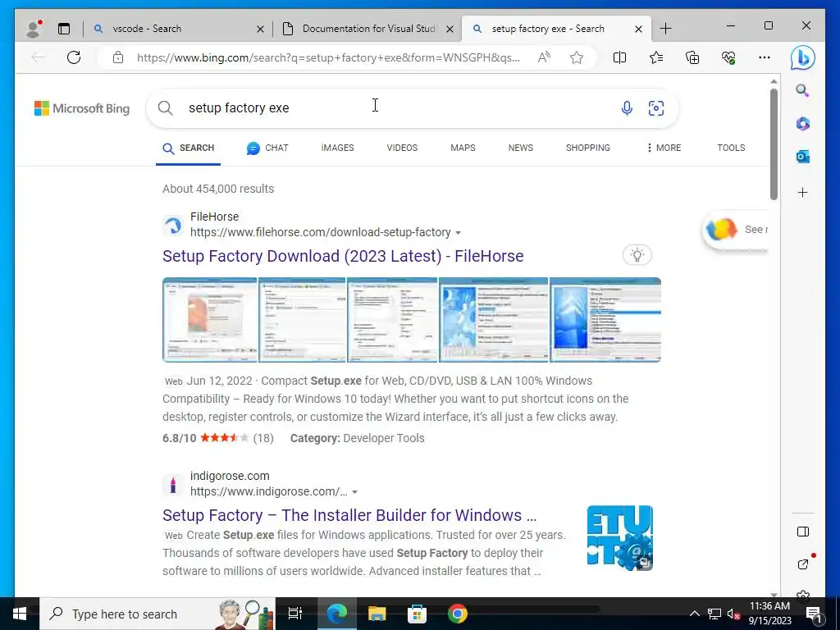The image size is (840, 630).
Task: Open Bing Chat sidebar button
Action: [802, 58]
